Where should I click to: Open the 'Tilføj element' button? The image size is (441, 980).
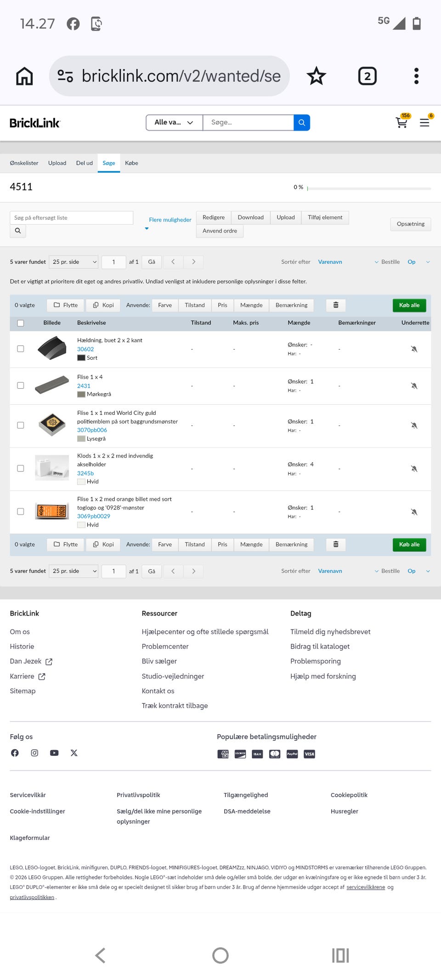(x=325, y=217)
